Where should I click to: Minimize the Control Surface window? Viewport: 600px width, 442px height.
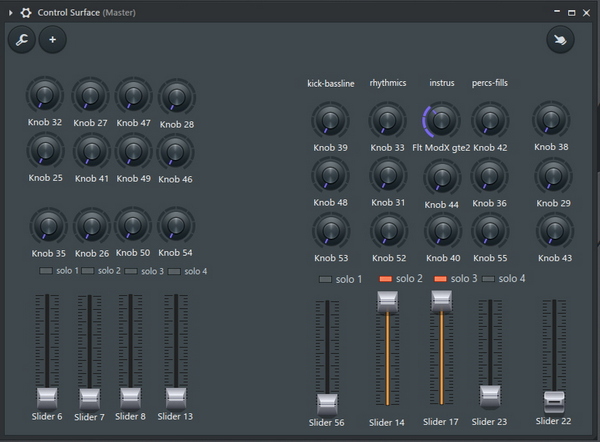pyautogui.click(x=557, y=12)
